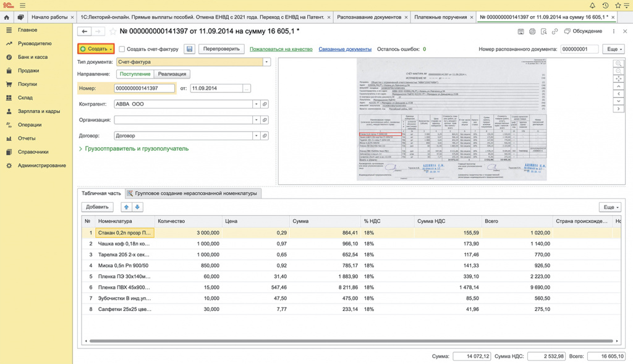Viewport: 633px width, 364px height.
Task: Zoom in on scanned invoice image
Action: pyautogui.click(x=618, y=64)
